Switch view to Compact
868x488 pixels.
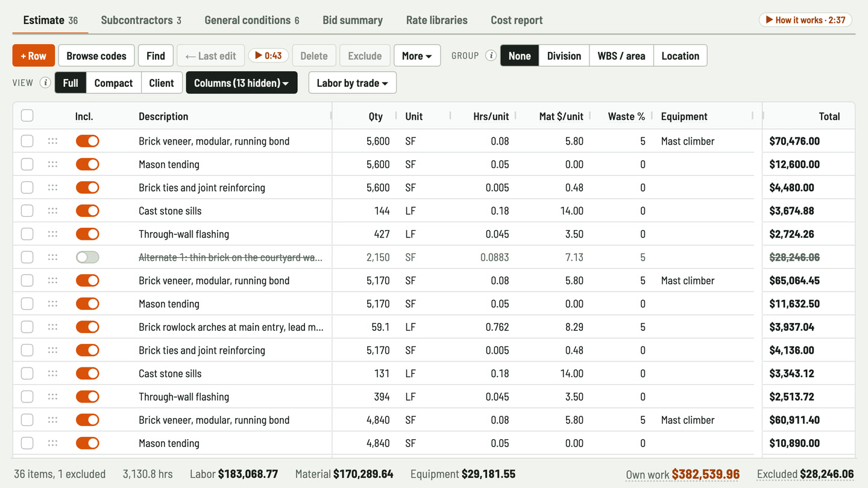[x=113, y=83]
